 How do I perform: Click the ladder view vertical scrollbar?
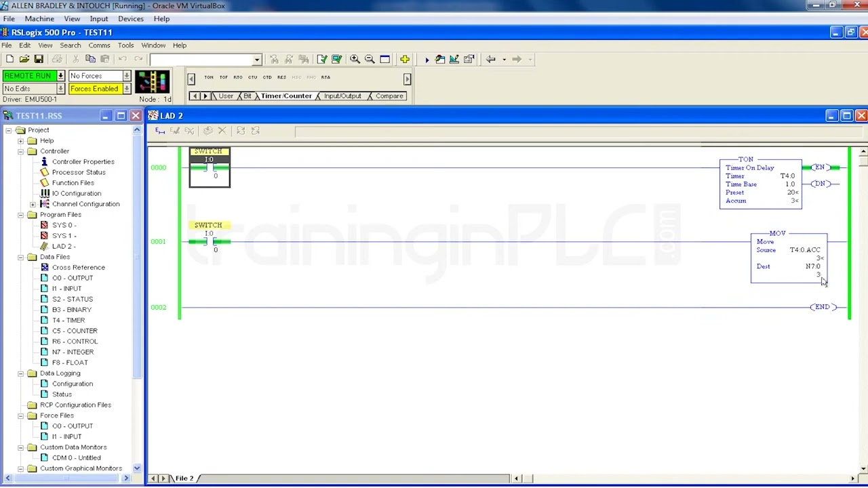[x=863, y=308]
